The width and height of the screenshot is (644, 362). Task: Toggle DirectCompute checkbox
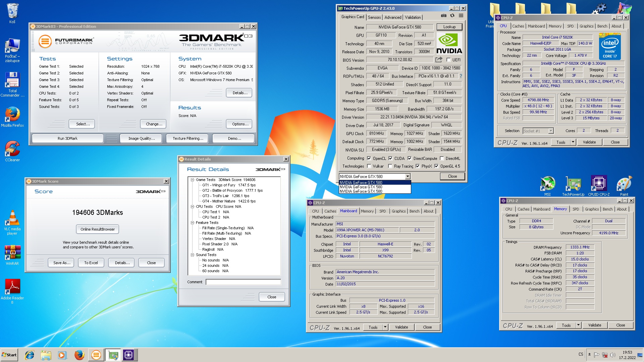click(x=410, y=159)
